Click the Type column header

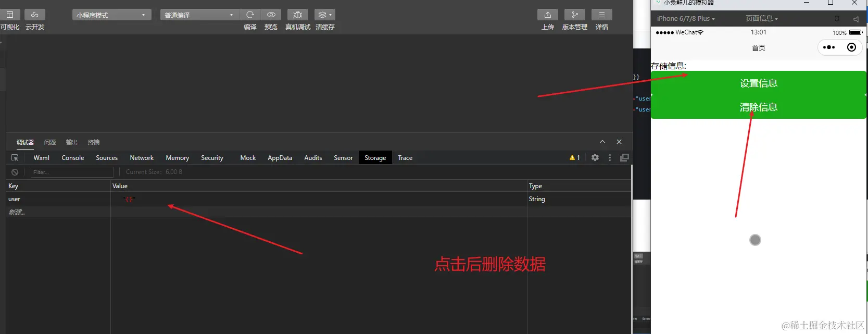coord(579,186)
